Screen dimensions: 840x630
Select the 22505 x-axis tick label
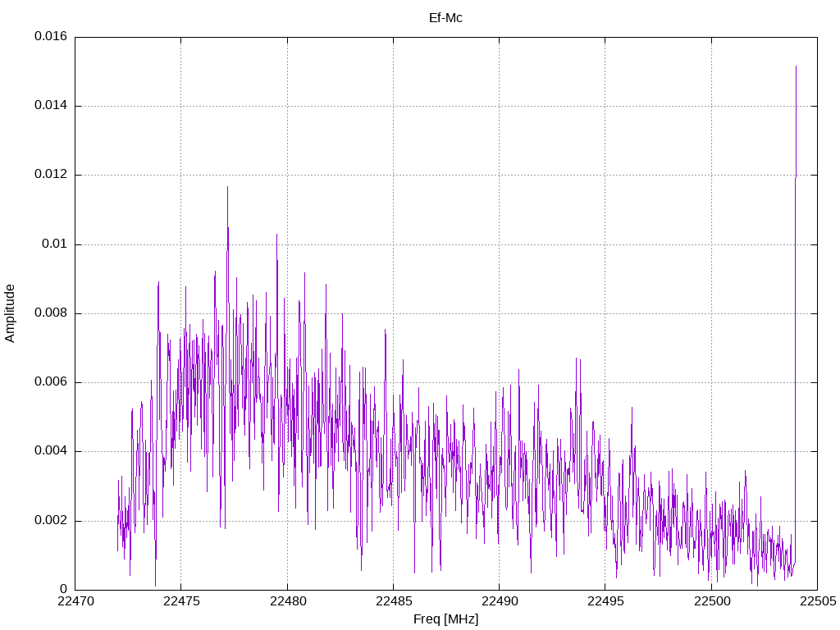tap(817, 601)
